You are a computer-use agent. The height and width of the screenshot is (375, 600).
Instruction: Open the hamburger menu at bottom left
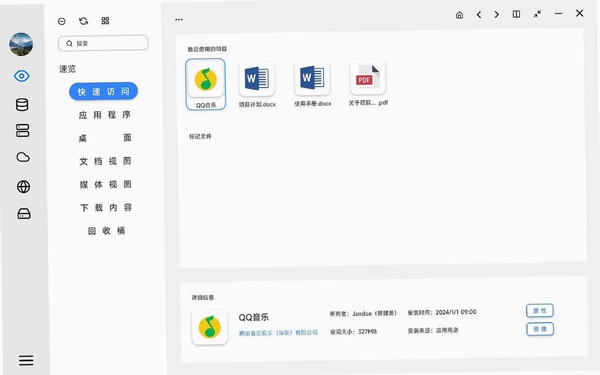(x=26, y=360)
